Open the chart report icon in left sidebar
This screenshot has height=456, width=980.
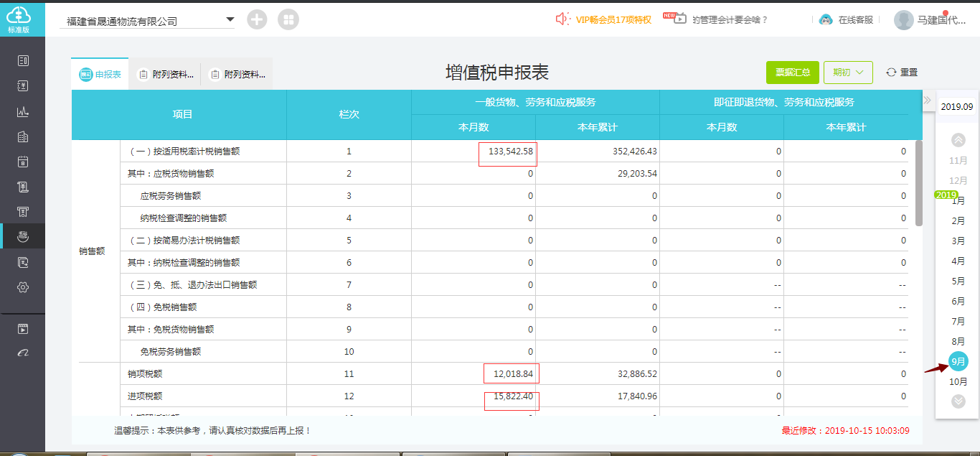tap(23, 111)
